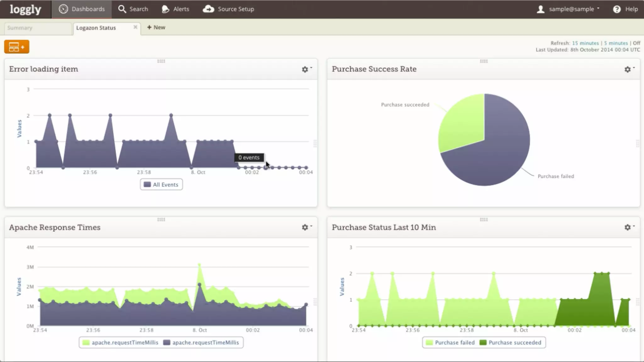Click the Dashboards gauge icon
This screenshot has height=362, width=644.
[x=63, y=9]
